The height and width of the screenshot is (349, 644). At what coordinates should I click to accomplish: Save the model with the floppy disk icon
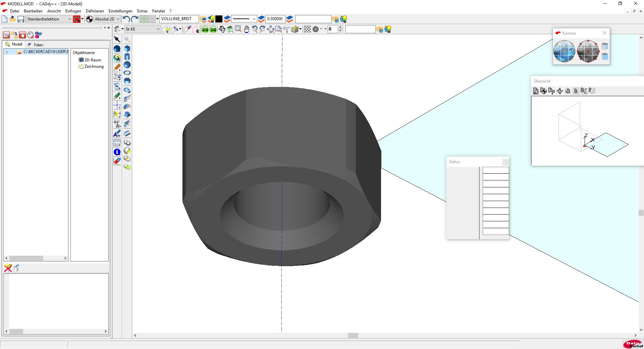(x=21, y=19)
